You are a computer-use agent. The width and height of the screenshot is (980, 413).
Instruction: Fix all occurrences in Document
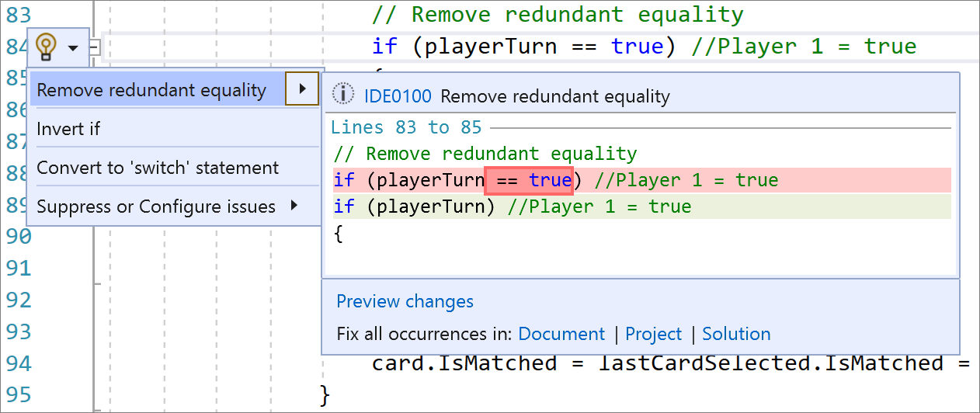click(561, 334)
